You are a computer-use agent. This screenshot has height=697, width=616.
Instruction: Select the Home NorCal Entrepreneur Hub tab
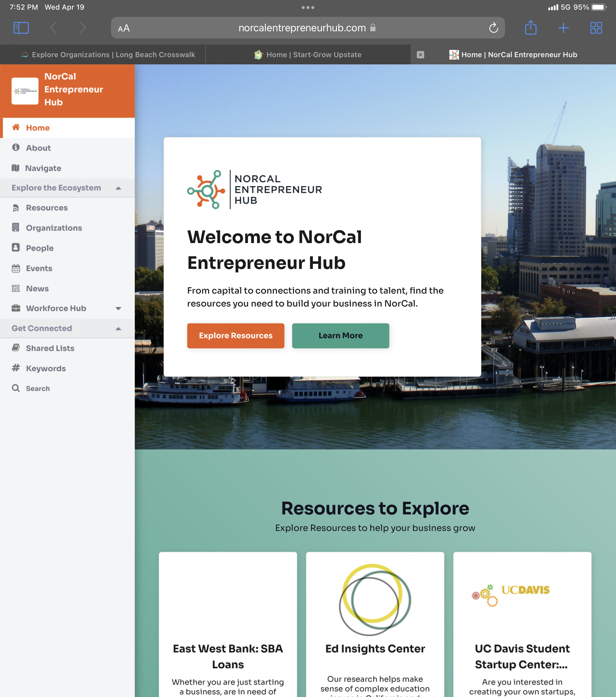point(513,54)
